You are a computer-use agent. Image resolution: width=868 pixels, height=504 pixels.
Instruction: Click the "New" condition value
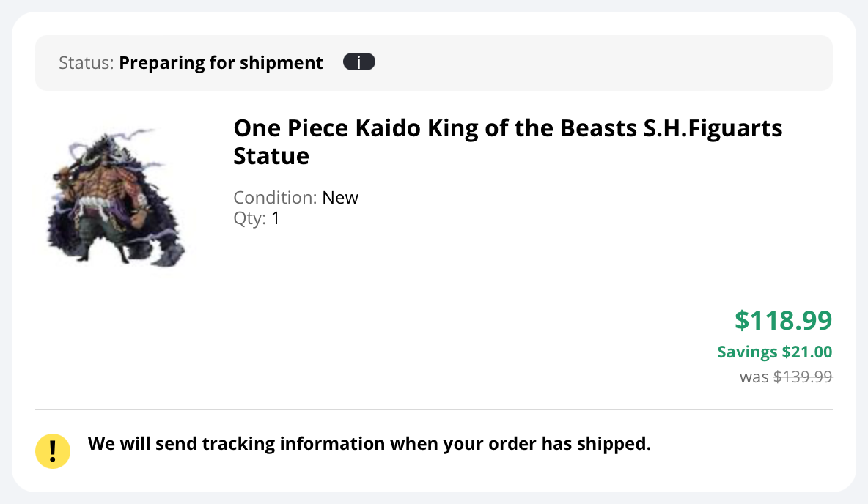pyautogui.click(x=340, y=198)
